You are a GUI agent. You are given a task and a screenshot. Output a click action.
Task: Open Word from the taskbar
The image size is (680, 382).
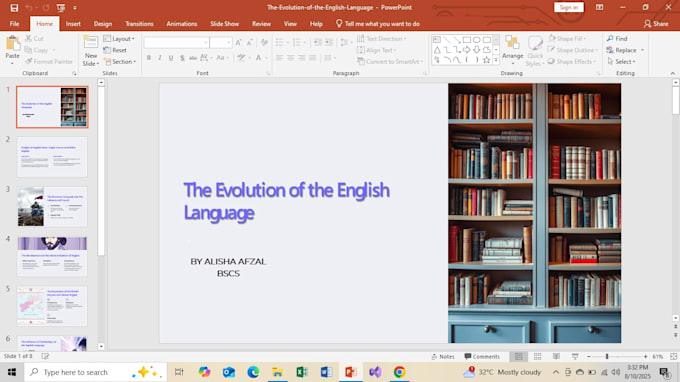click(326, 372)
